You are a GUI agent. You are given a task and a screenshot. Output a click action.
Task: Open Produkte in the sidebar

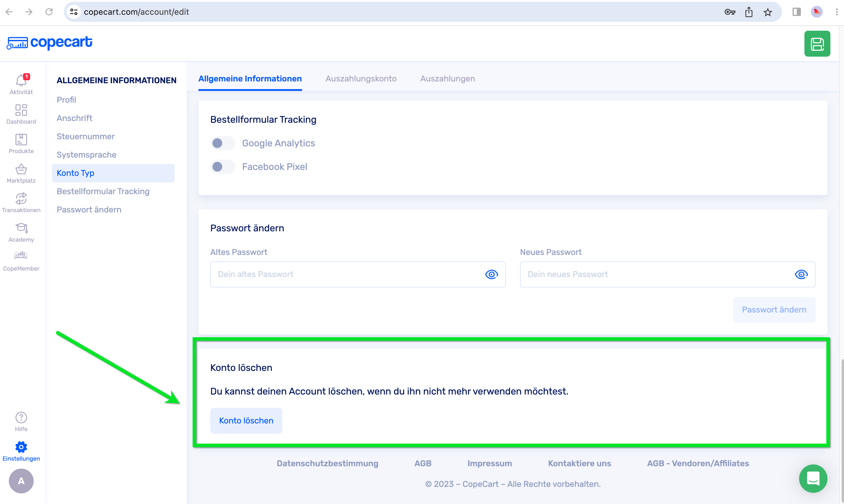click(21, 140)
